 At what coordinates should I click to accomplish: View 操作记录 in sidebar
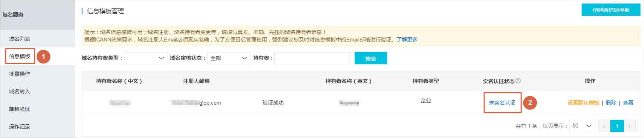pos(19,127)
